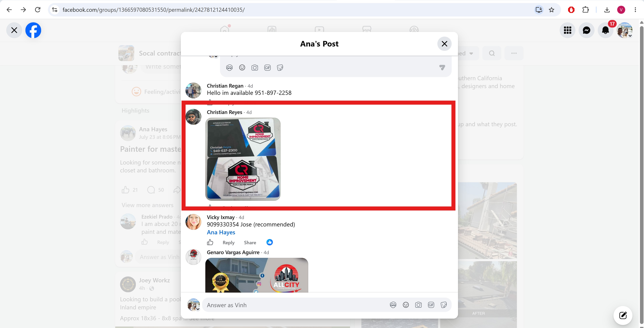Insert avatar sticker in the reply box
The width and height of the screenshot is (644, 328).
(229, 67)
